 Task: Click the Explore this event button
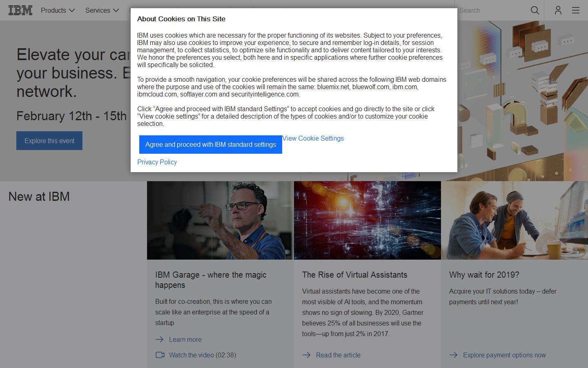pyautogui.click(x=49, y=141)
